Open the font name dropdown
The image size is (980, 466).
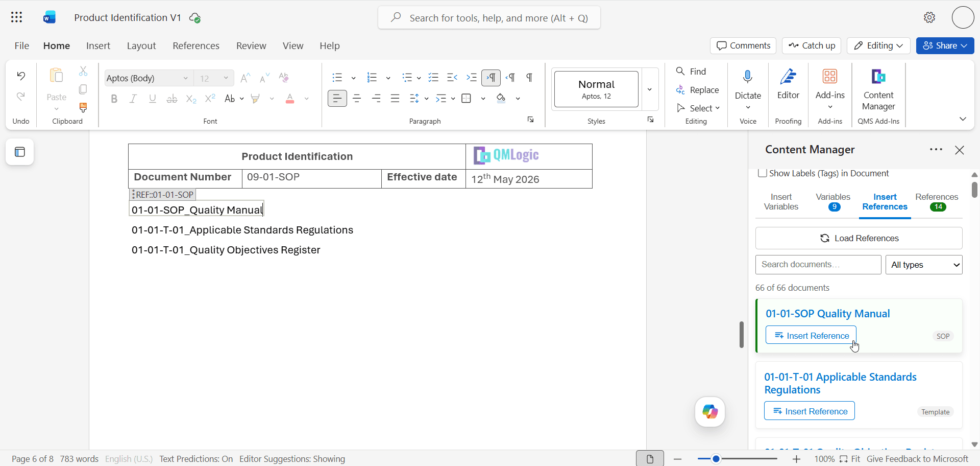coord(186,78)
